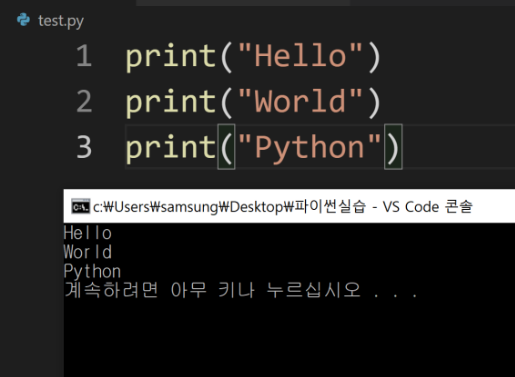Place cursor in the "Hello" string
Screen dimensions: 515x377
(300, 56)
